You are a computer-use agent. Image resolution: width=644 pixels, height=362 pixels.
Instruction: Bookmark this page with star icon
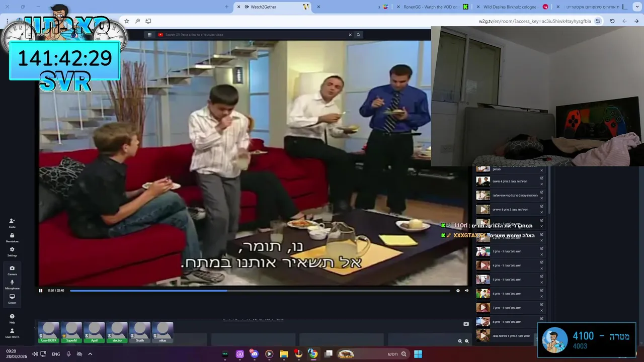click(127, 21)
